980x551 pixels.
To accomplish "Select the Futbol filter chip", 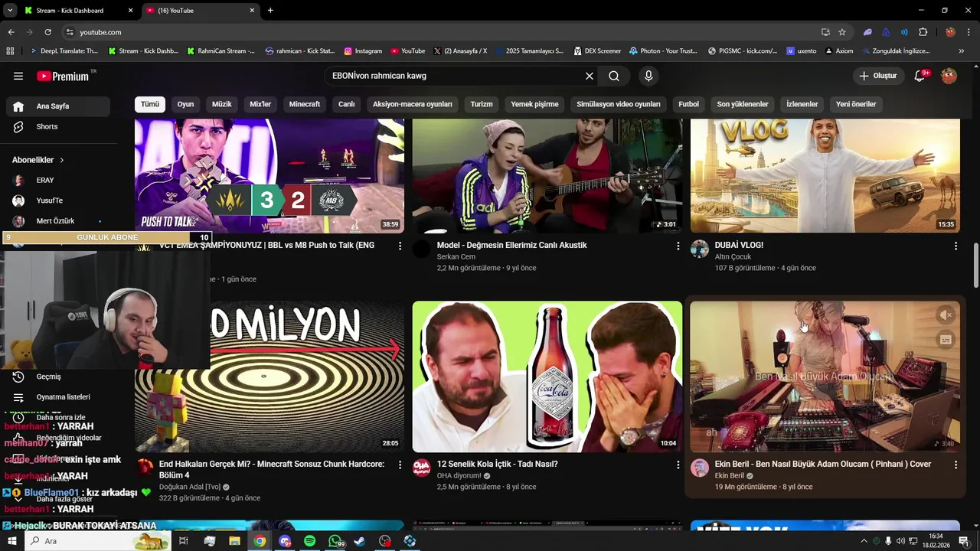I will point(688,104).
